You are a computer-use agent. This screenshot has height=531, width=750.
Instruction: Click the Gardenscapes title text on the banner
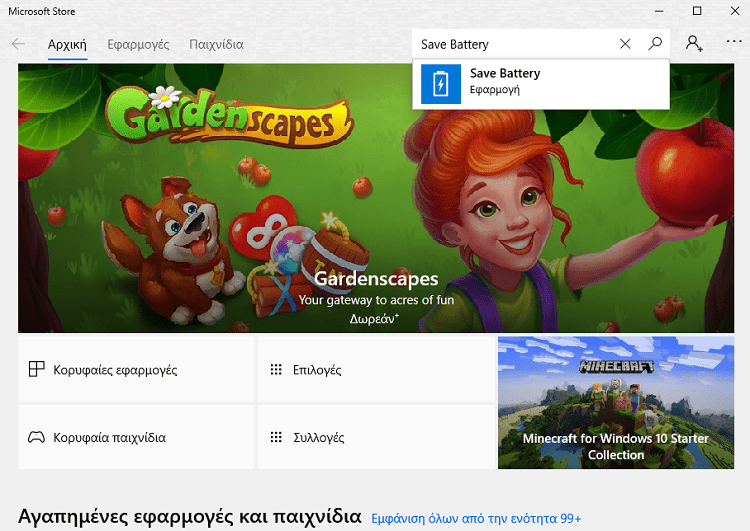376,278
